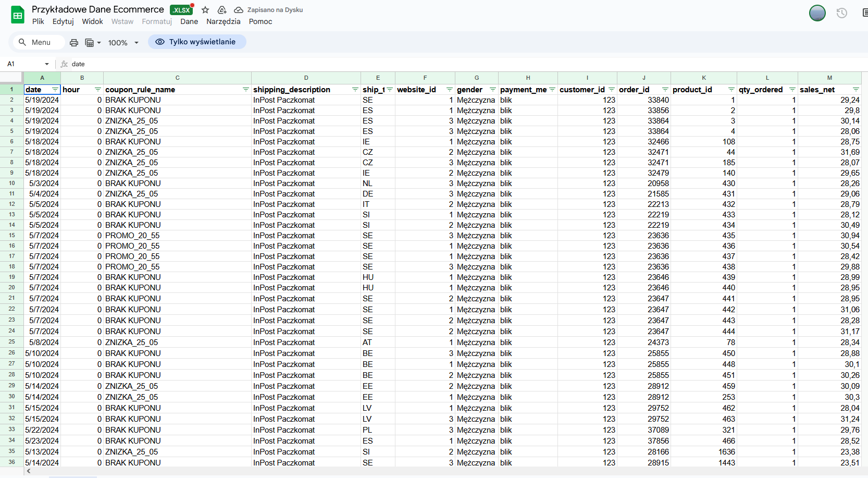
Task: Click the print icon in toolbar
Action: pyautogui.click(x=74, y=43)
